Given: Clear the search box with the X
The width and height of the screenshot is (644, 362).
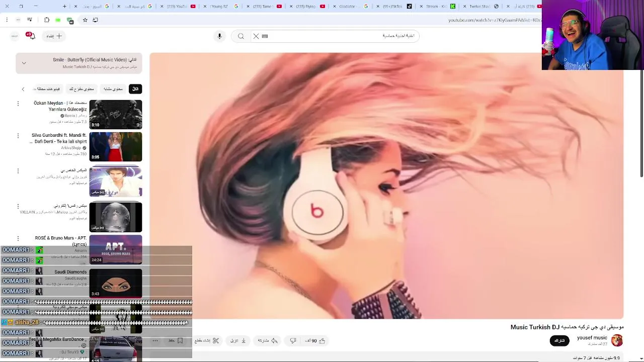Looking at the screenshot, I should coord(256,36).
